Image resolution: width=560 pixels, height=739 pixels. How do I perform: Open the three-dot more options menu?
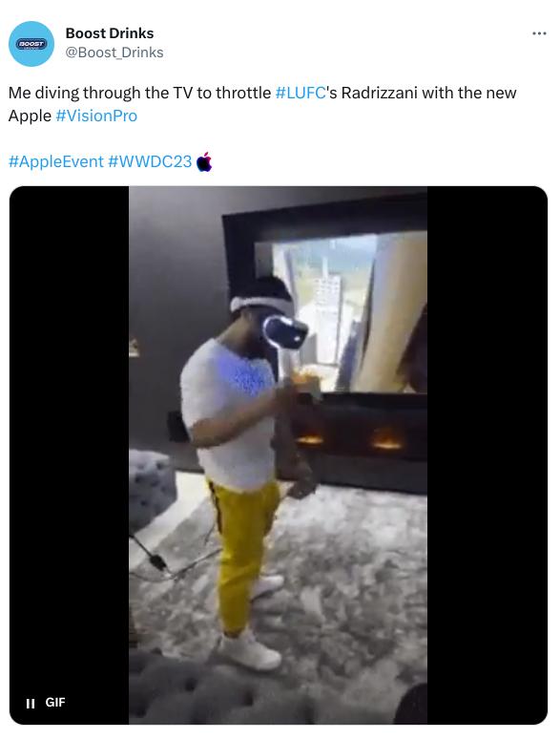coord(539,33)
